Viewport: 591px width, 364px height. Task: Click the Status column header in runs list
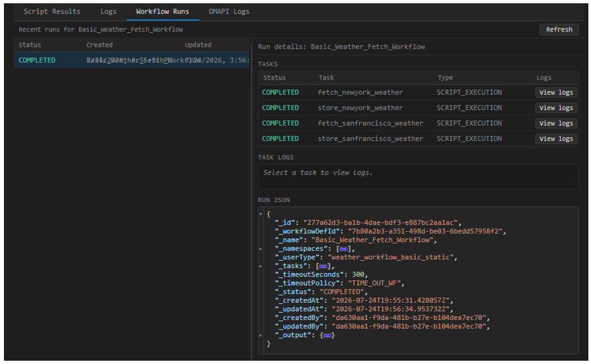click(30, 45)
